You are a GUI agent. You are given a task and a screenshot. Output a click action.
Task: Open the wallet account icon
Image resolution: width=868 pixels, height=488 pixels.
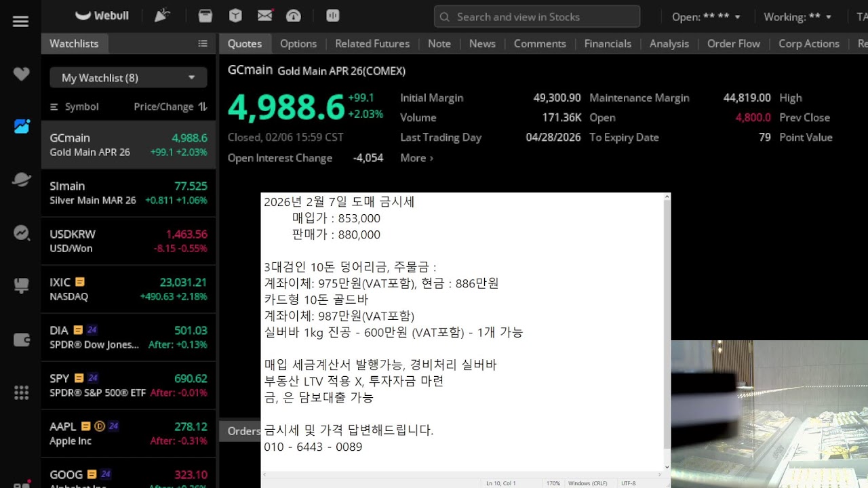(x=21, y=340)
